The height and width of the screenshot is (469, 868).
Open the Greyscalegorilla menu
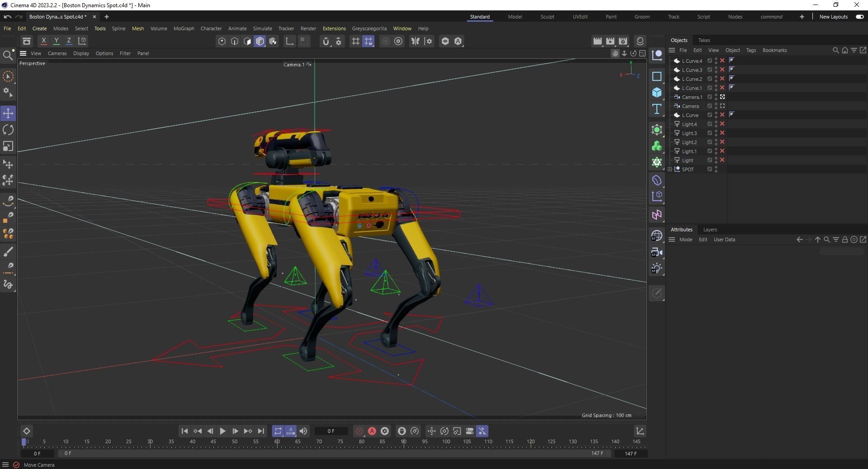[x=369, y=28]
